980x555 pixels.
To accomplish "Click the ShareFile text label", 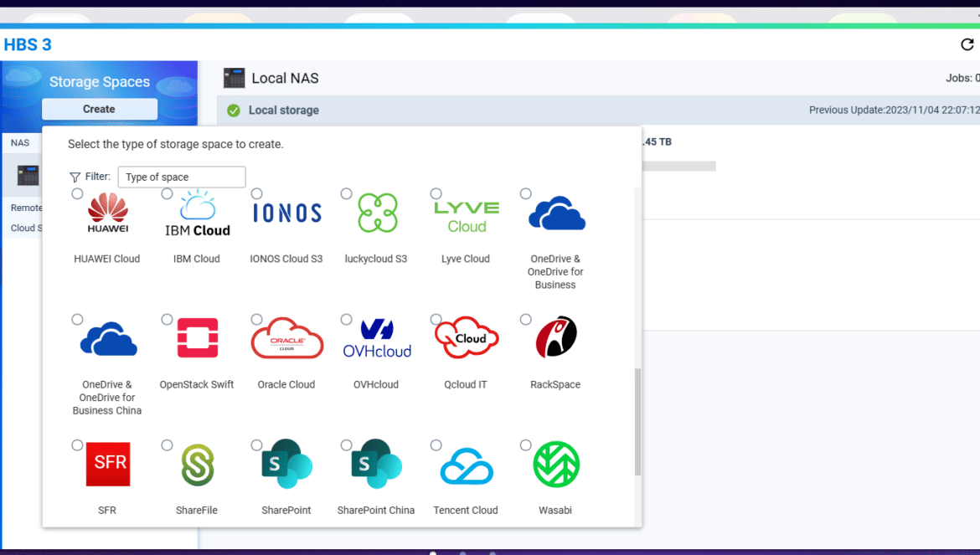I will [x=197, y=511].
